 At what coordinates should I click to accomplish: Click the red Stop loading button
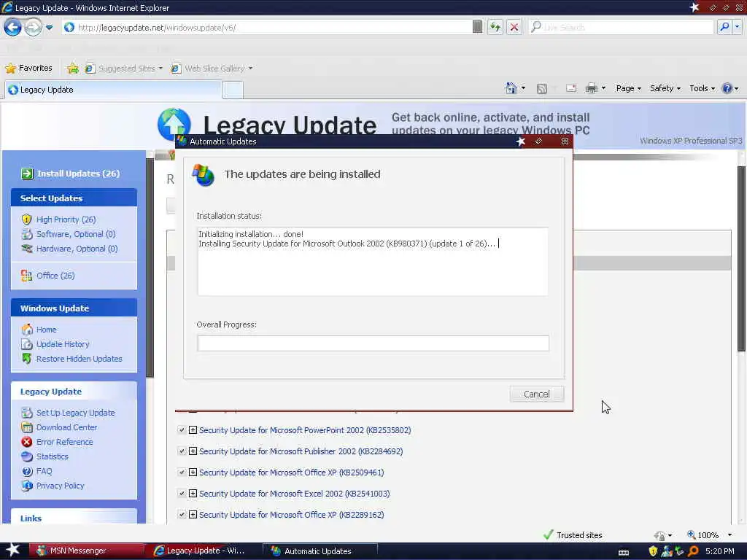pos(514,27)
